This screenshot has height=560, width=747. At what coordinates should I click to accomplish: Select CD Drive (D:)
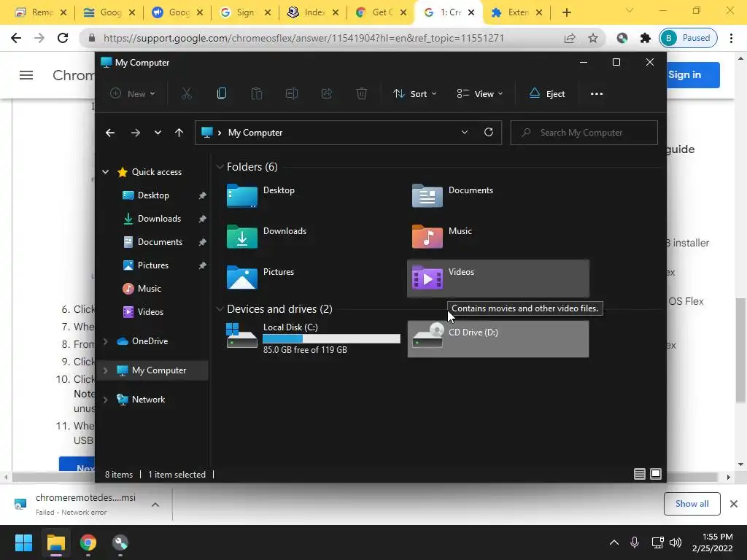point(498,338)
